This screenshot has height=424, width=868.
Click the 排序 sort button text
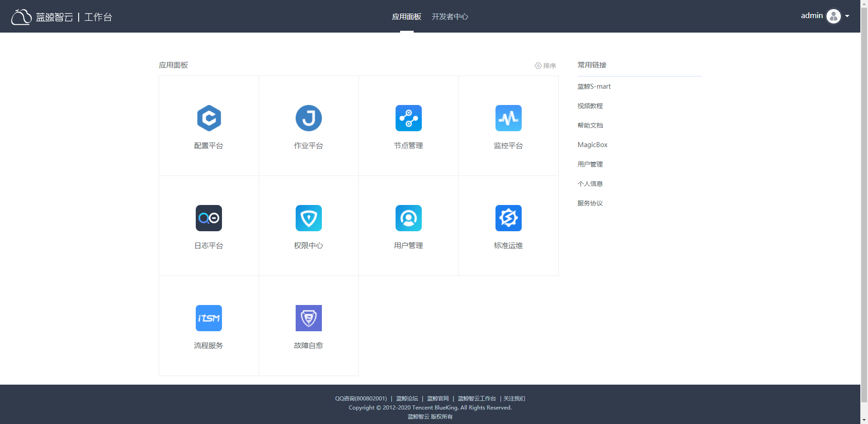pyautogui.click(x=550, y=66)
